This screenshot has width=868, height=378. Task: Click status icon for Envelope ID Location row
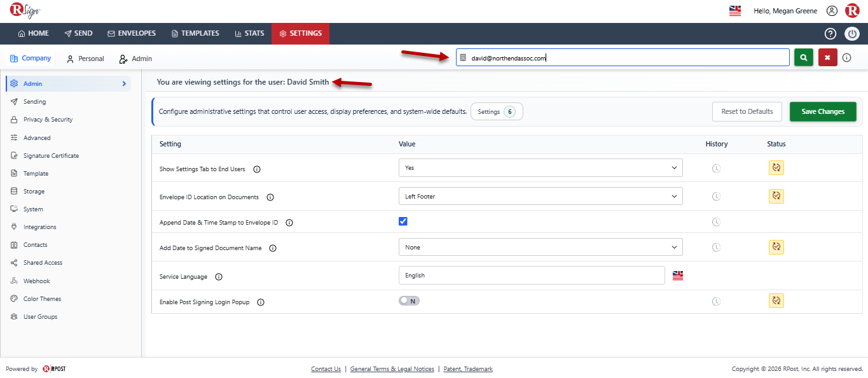pyautogui.click(x=776, y=196)
